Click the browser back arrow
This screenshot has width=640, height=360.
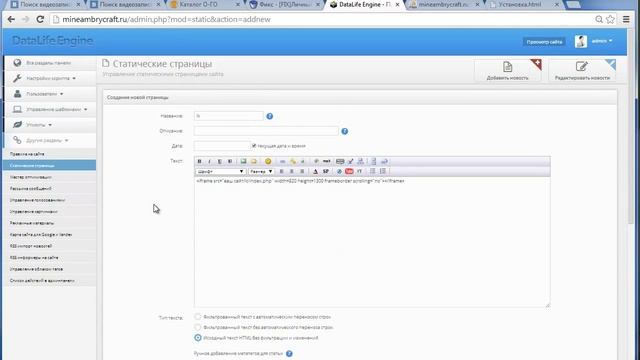[x=11, y=19]
